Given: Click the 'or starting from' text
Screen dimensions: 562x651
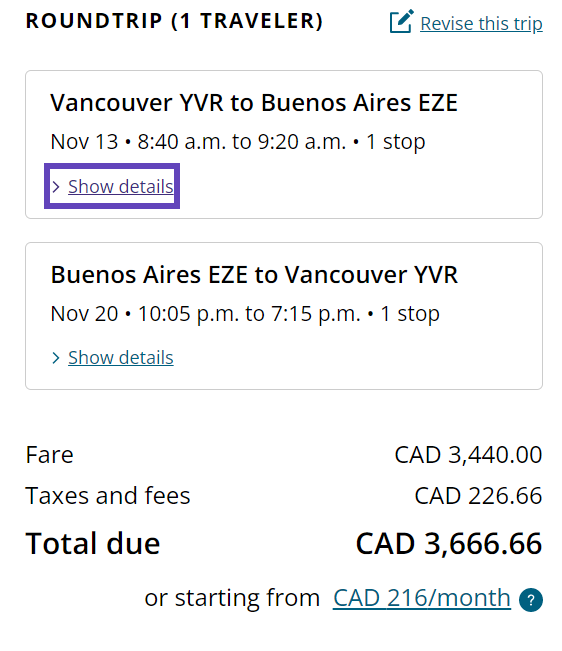Looking at the screenshot, I should pyautogui.click(x=232, y=598).
